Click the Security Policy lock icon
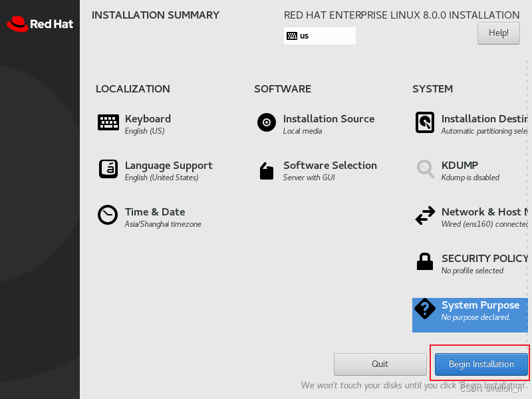 point(425,261)
